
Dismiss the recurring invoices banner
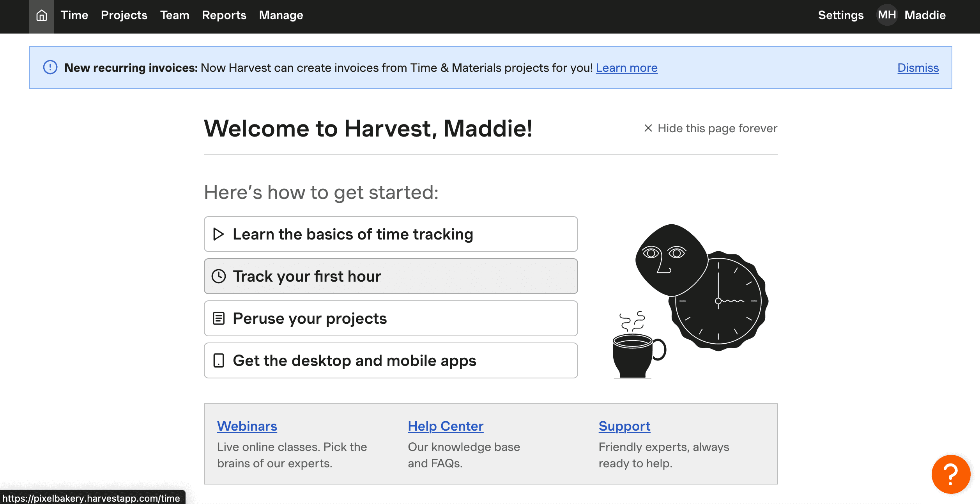(918, 68)
